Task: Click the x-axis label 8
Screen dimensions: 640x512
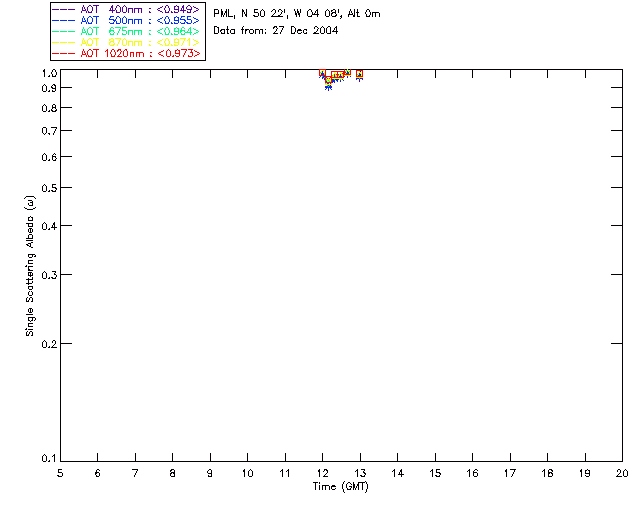Action: 173,473
